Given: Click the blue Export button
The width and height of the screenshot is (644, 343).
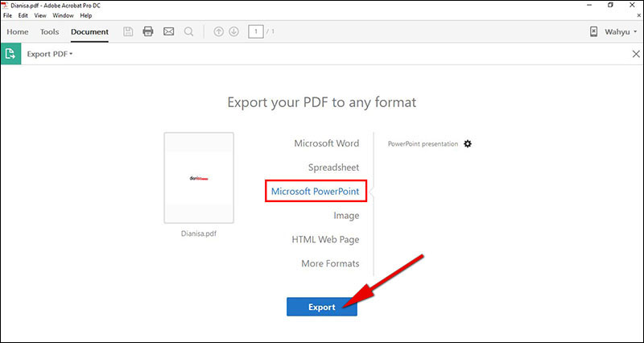Looking at the screenshot, I should click(321, 307).
